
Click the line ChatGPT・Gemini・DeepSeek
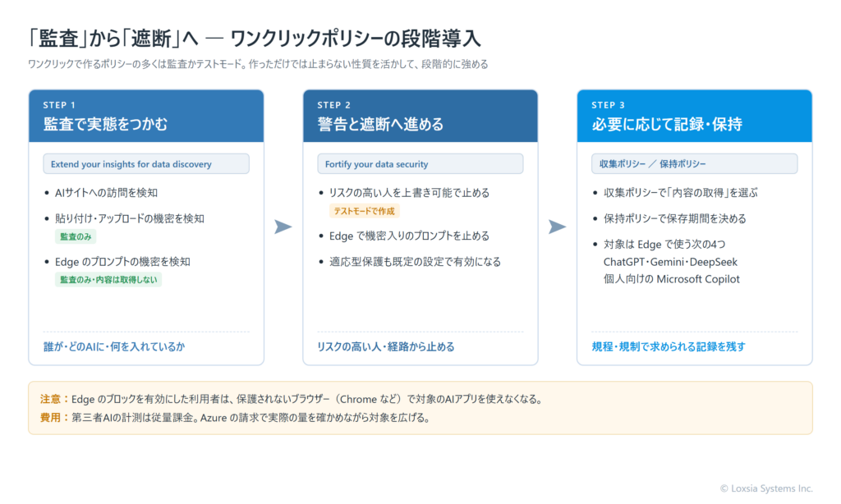point(670,262)
